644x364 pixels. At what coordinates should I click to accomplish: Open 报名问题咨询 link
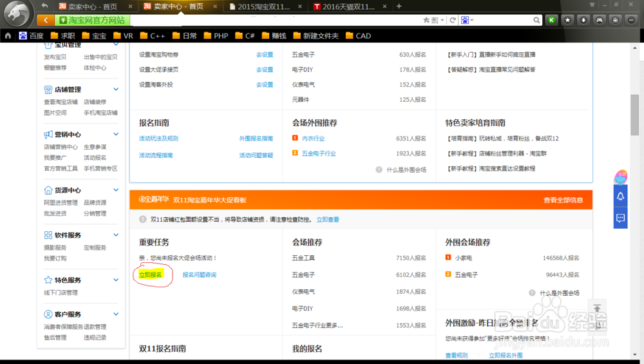(x=199, y=275)
